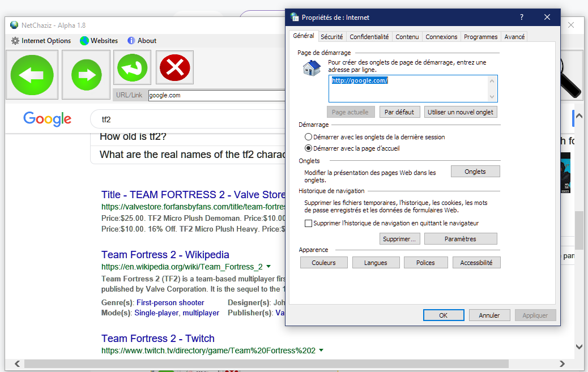Open Internet Options menu with gear icon

click(41, 41)
